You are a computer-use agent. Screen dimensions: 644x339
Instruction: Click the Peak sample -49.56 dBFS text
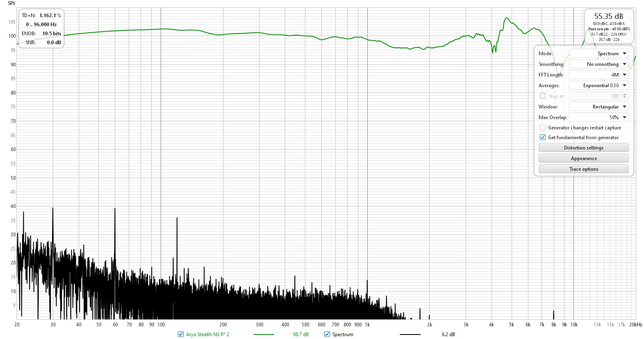pyautogui.click(x=609, y=29)
